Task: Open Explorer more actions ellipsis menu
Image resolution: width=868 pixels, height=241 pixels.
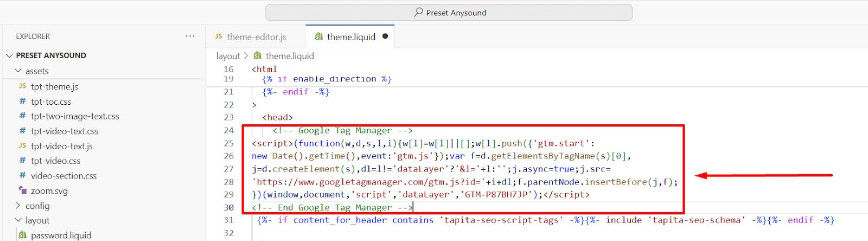Action: click(x=190, y=36)
